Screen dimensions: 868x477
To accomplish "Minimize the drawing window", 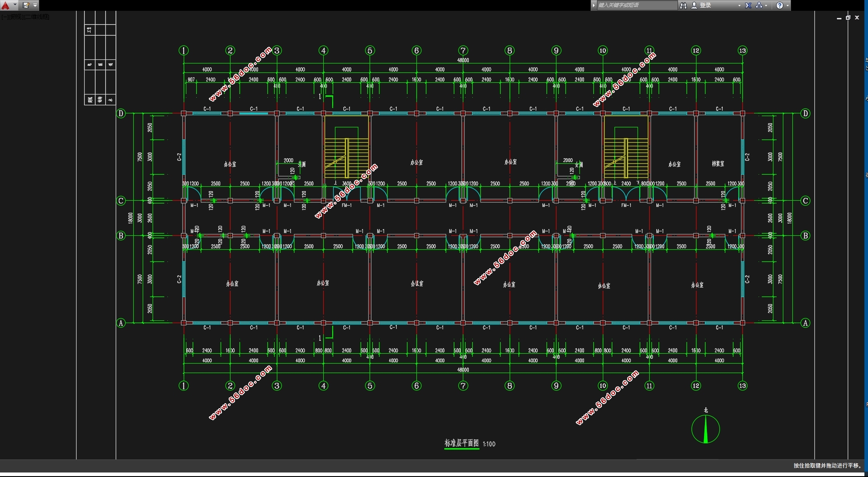I will click(x=839, y=18).
